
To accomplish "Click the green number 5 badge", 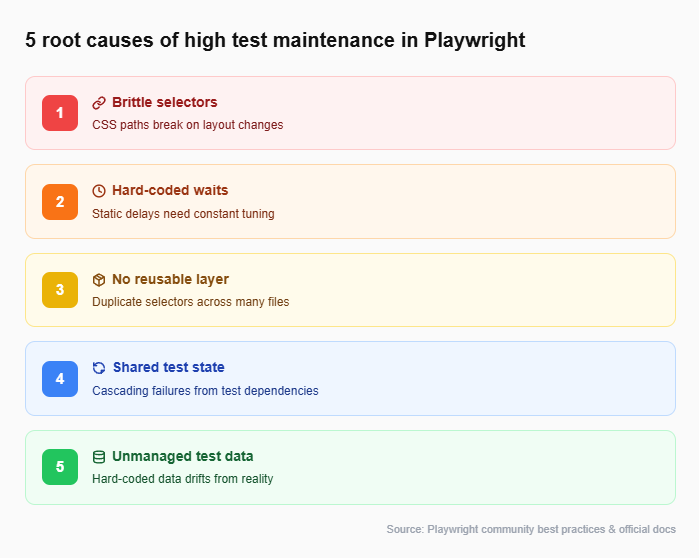I will [x=60, y=467].
